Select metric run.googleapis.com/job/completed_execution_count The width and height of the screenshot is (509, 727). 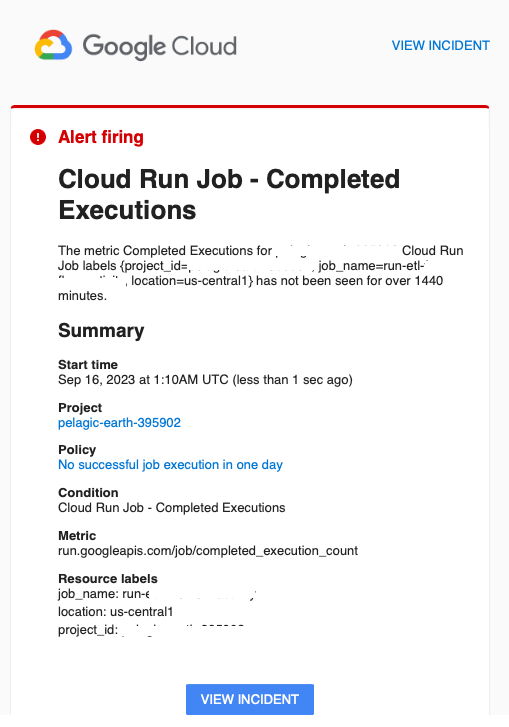click(x=208, y=551)
